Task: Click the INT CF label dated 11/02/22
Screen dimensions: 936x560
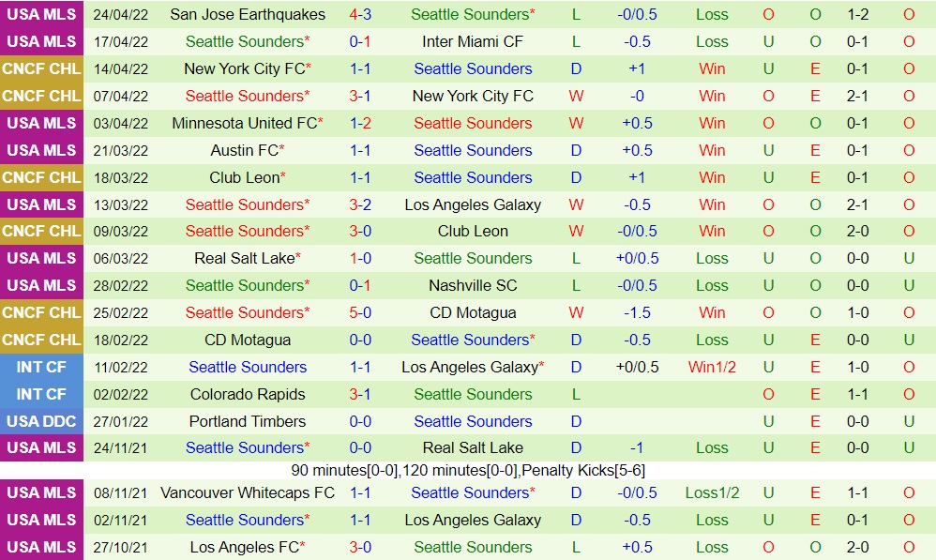Action: click(41, 367)
